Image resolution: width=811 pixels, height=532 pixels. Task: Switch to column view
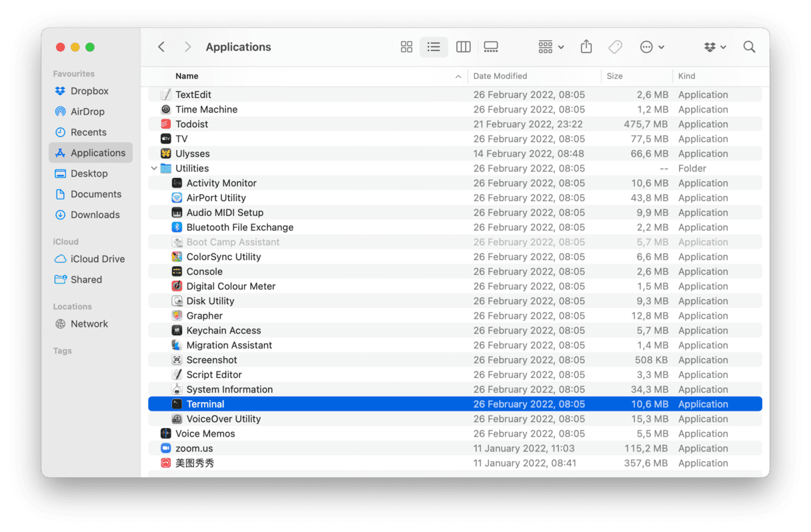click(x=464, y=47)
